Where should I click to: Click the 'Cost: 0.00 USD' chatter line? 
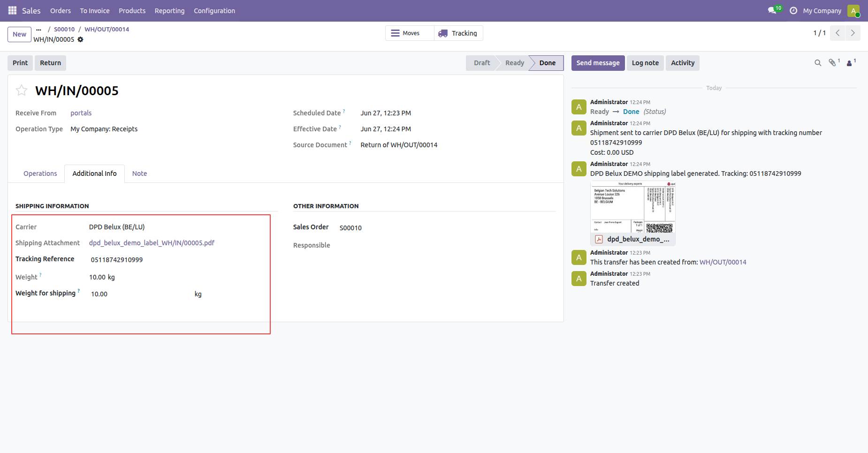[x=612, y=152]
